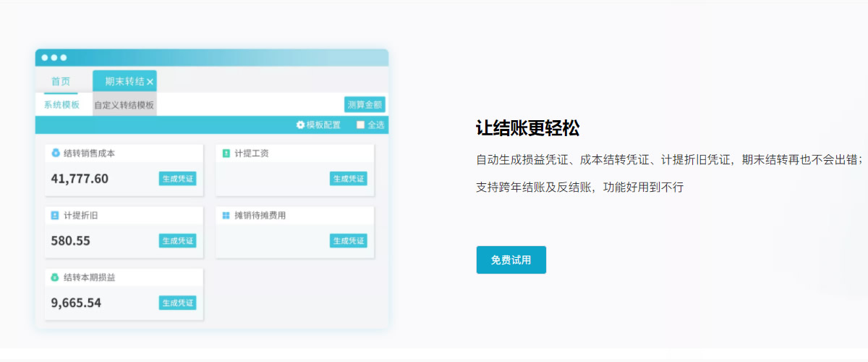Screen dimensions: 868x362
Task: Click the 结转销售成本 card icon
Action: click(55, 153)
